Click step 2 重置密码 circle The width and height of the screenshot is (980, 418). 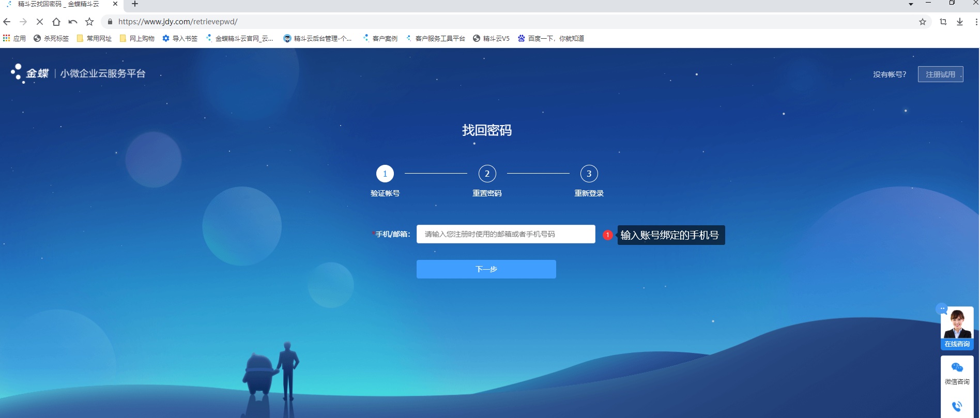coord(487,174)
